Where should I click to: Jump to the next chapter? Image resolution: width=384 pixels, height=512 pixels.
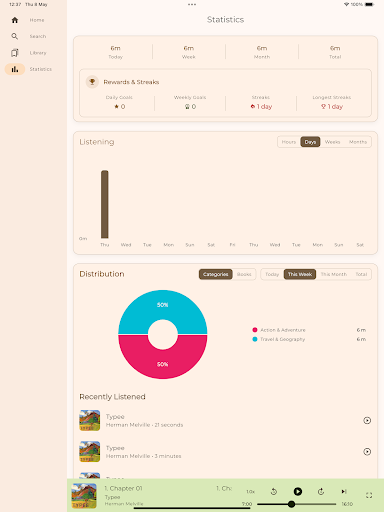point(344,491)
